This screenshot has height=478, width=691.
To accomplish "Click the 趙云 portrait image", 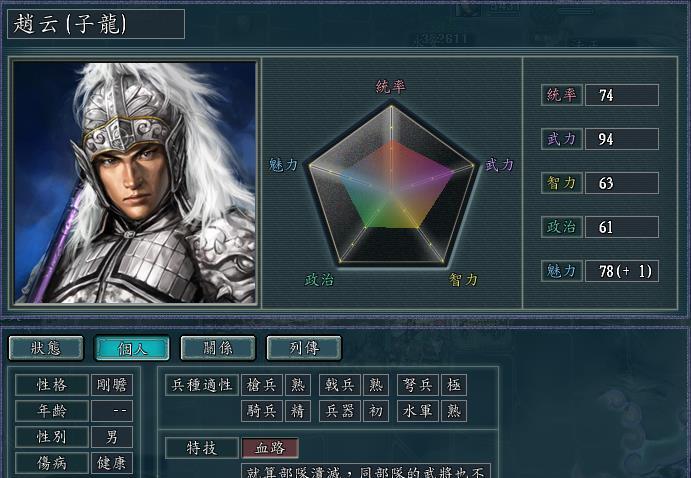I will tap(135, 182).
